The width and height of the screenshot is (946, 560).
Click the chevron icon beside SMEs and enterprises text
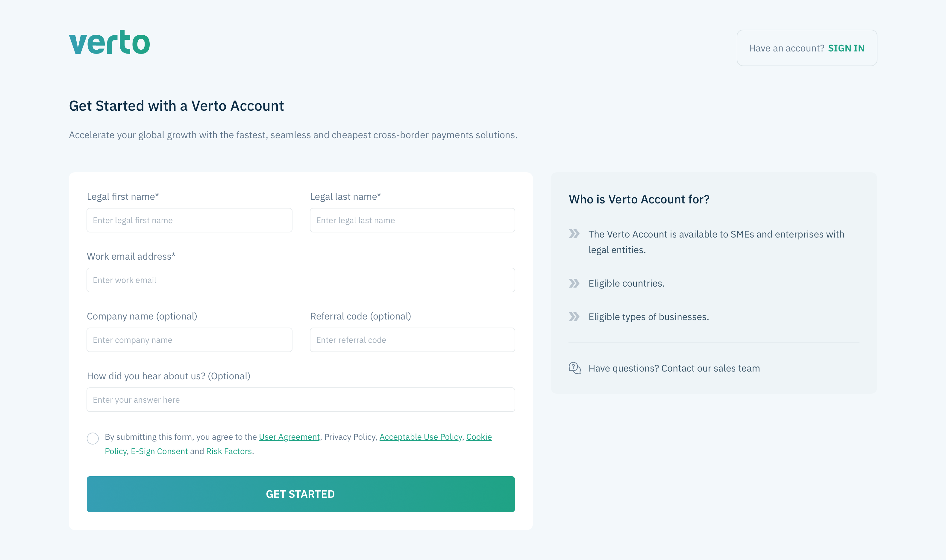574,234
